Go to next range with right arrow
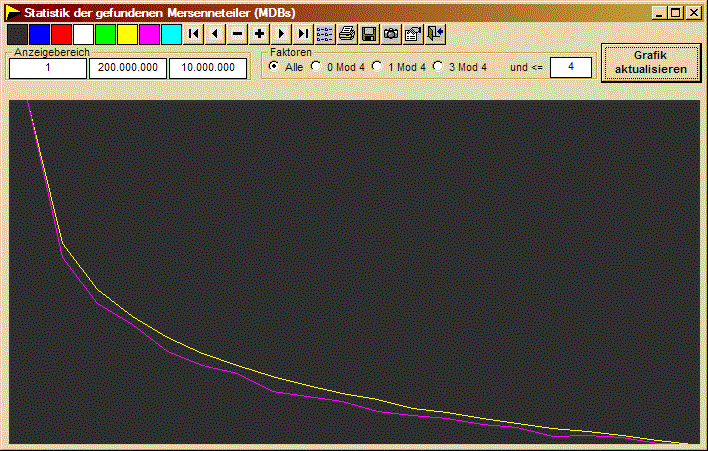Image resolution: width=708 pixels, height=451 pixels. [x=281, y=34]
